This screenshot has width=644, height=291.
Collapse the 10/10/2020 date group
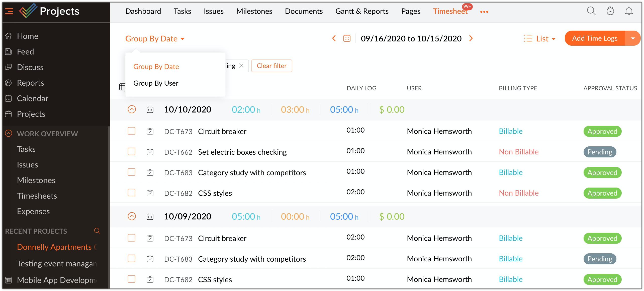point(132,109)
